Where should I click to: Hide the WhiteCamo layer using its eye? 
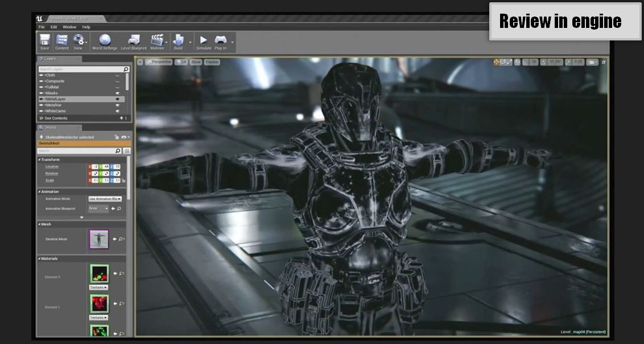click(x=118, y=111)
